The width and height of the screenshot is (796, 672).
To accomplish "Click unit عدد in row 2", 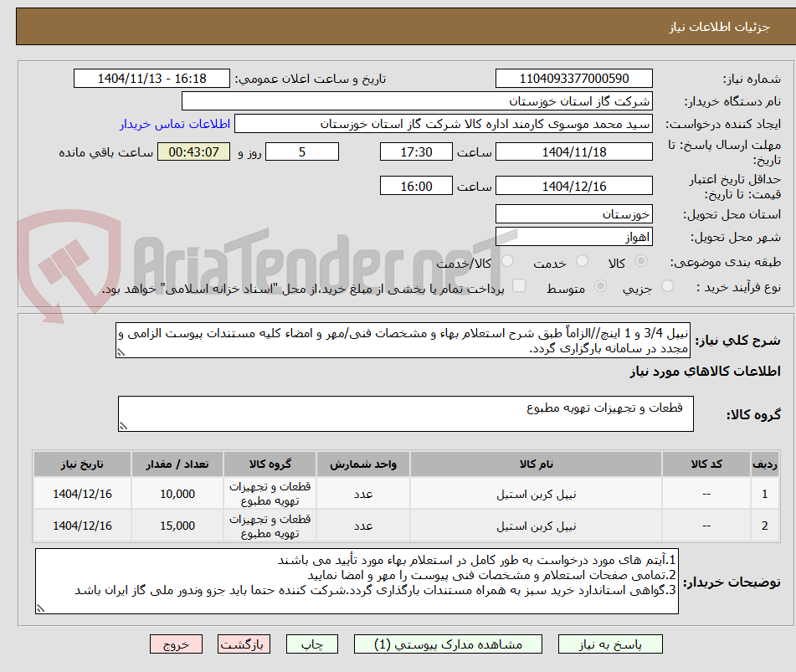I will (363, 526).
